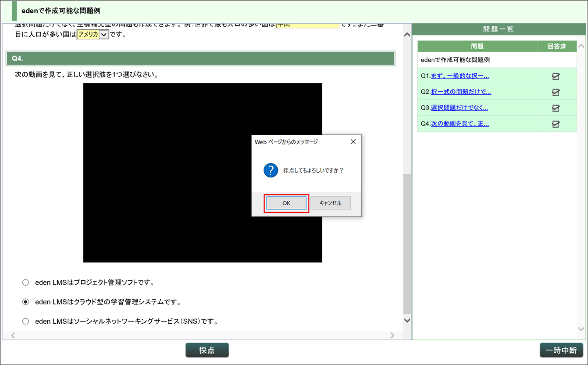Click the 中国 fill-in-the-blank input field
Screen dimensions: 588x365
(x=307, y=25)
